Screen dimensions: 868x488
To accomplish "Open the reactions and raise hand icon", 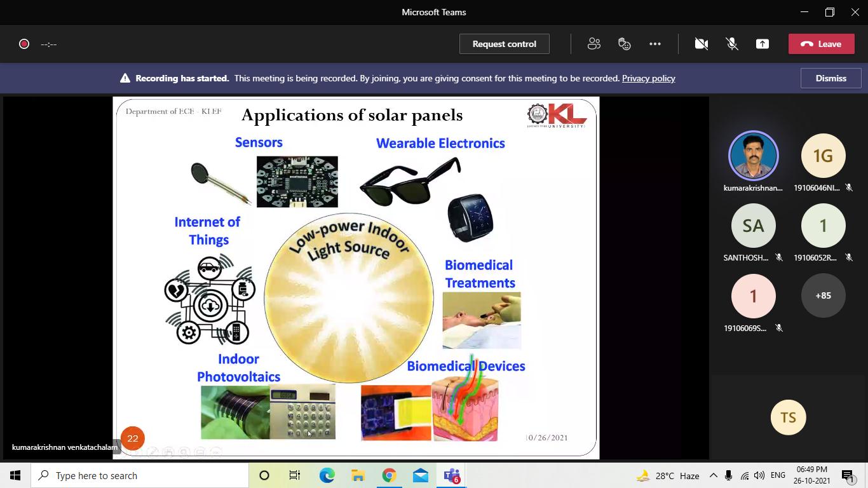I will [625, 44].
